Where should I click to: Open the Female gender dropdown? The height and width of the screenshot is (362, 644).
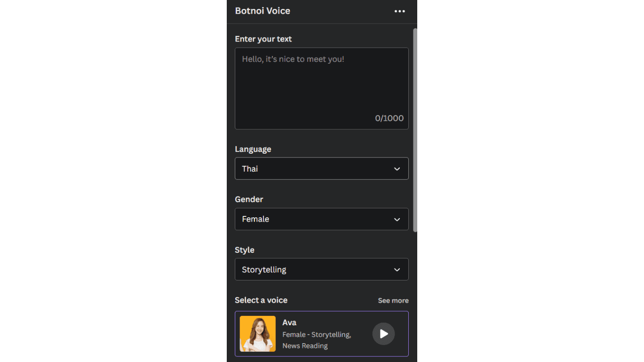coord(322,219)
